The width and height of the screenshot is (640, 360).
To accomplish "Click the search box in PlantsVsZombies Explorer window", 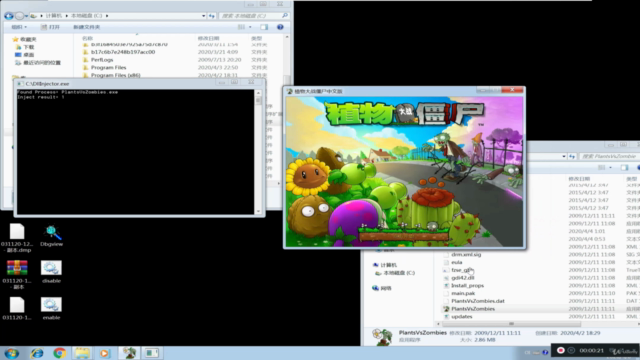I will (610, 156).
